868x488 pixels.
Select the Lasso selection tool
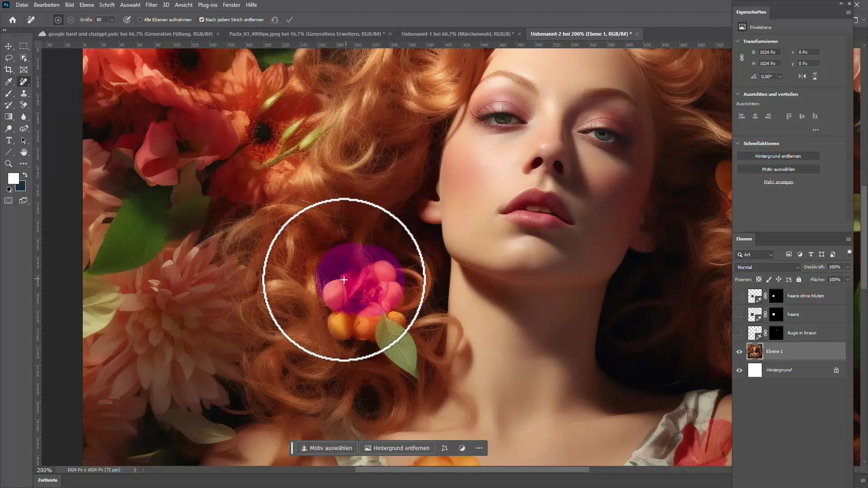tap(8, 58)
